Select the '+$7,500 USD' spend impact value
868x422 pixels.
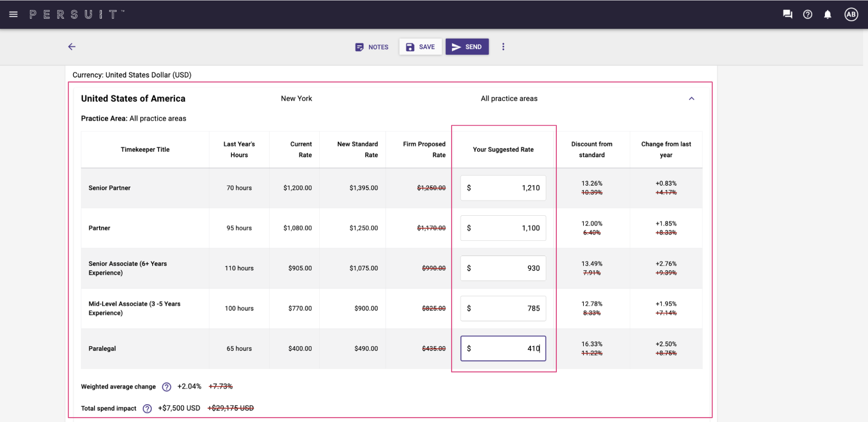tap(179, 408)
